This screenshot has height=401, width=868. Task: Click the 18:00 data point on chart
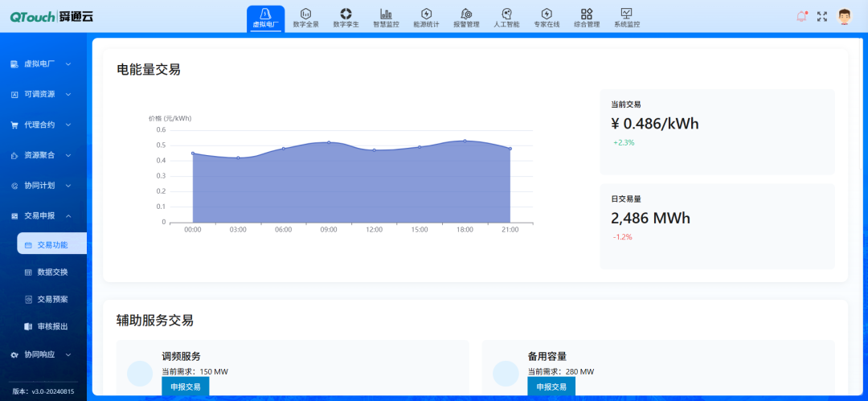point(465,141)
